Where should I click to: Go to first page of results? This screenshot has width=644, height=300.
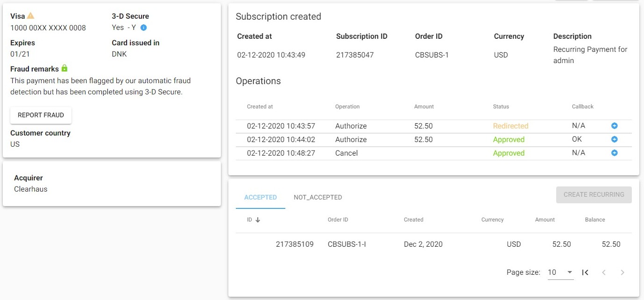click(x=585, y=272)
